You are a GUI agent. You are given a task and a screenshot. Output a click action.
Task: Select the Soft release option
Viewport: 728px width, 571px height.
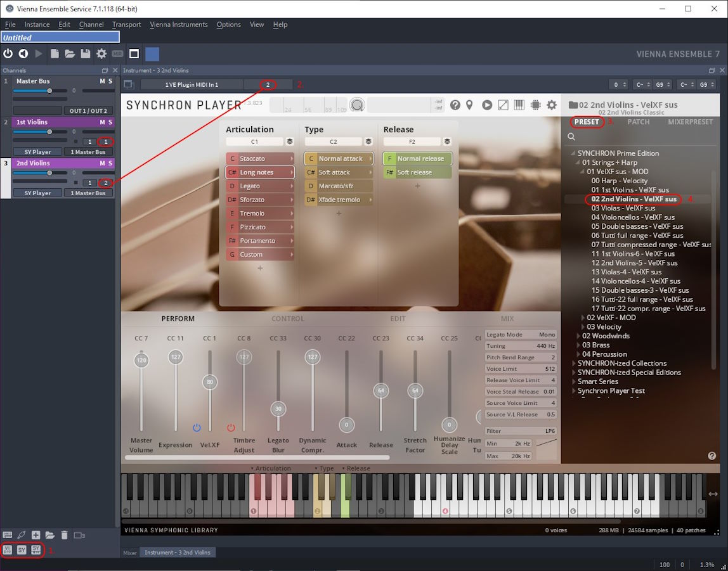[x=417, y=172]
